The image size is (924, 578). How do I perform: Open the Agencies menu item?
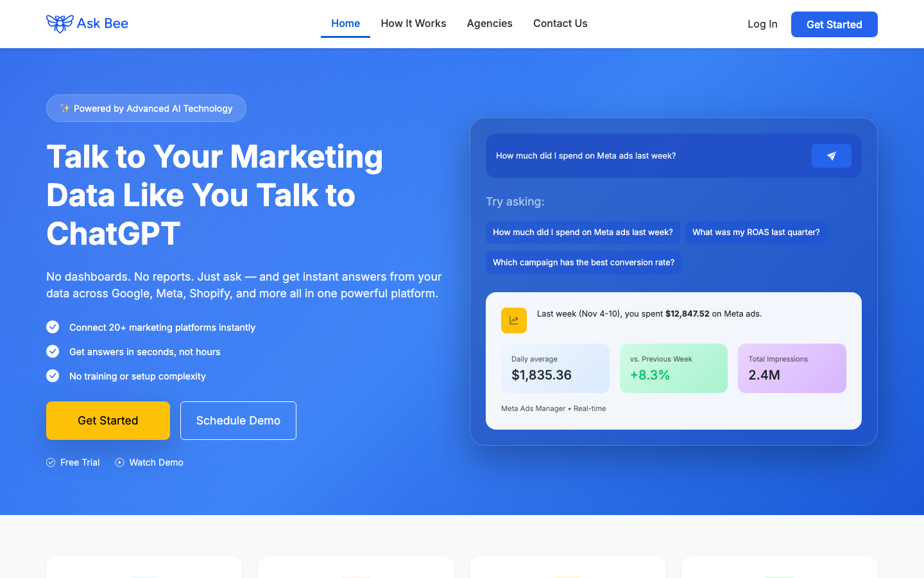coord(490,23)
